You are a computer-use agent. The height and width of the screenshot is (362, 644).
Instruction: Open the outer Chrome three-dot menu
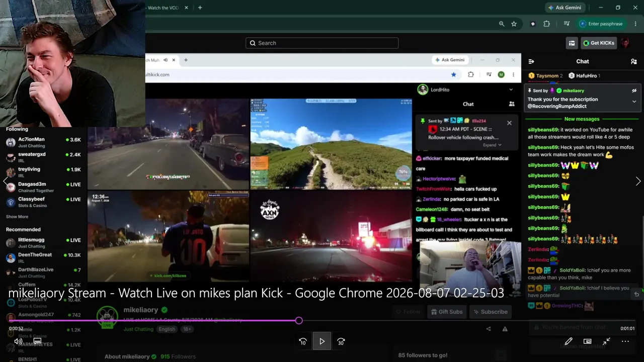(636, 24)
